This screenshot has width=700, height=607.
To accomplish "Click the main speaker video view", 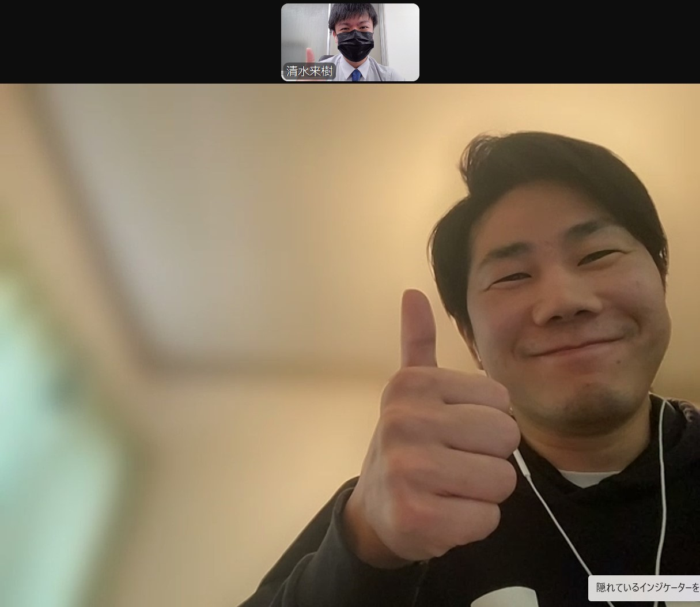I will pos(350,345).
